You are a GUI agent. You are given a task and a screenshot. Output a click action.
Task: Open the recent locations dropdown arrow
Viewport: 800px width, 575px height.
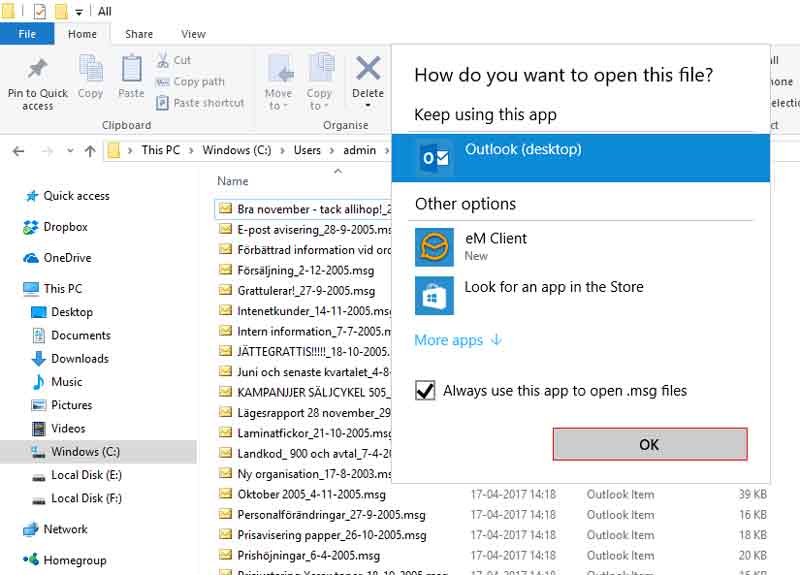tap(70, 151)
